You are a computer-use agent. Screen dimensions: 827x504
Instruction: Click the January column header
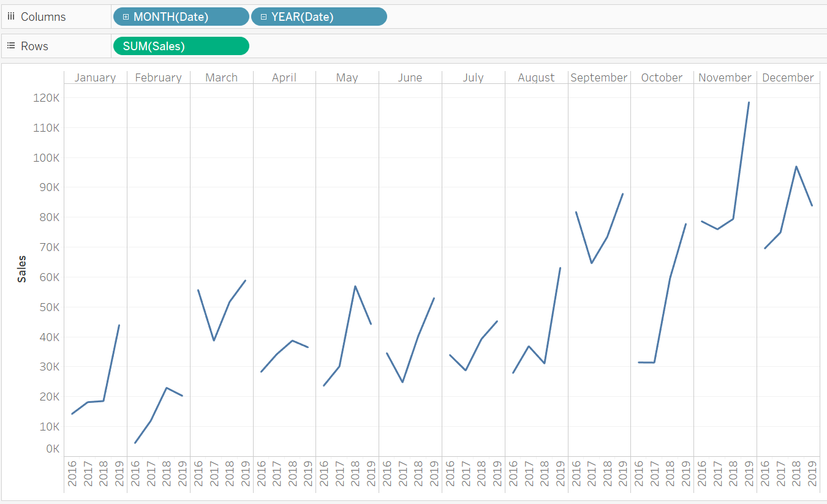(x=95, y=77)
